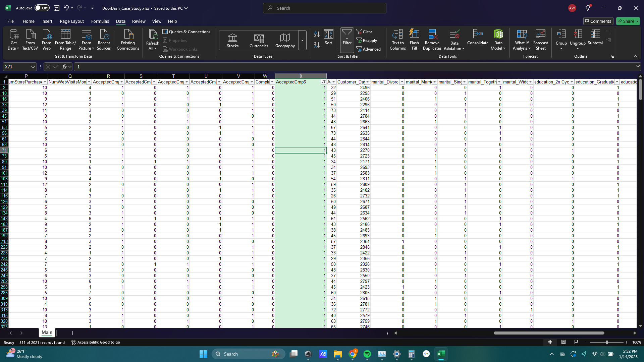The image size is (644, 362).
Task: Expand the Name Box dropdown
Action: [33, 67]
